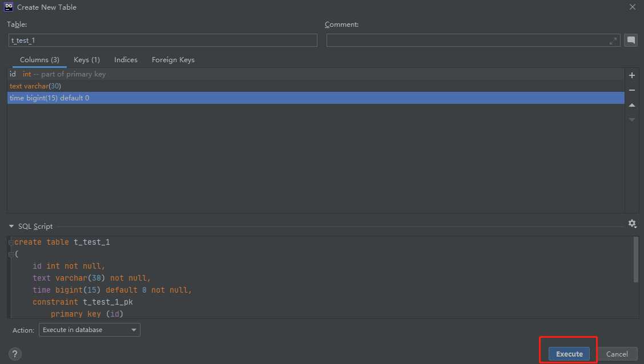
Task: Click the Table: field label
Action: (x=17, y=24)
